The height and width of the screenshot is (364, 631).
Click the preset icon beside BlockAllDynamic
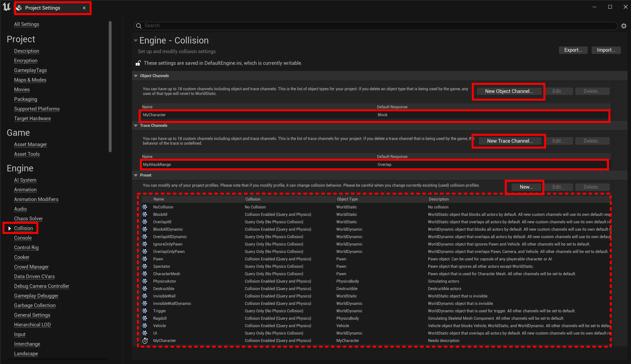coord(145,229)
